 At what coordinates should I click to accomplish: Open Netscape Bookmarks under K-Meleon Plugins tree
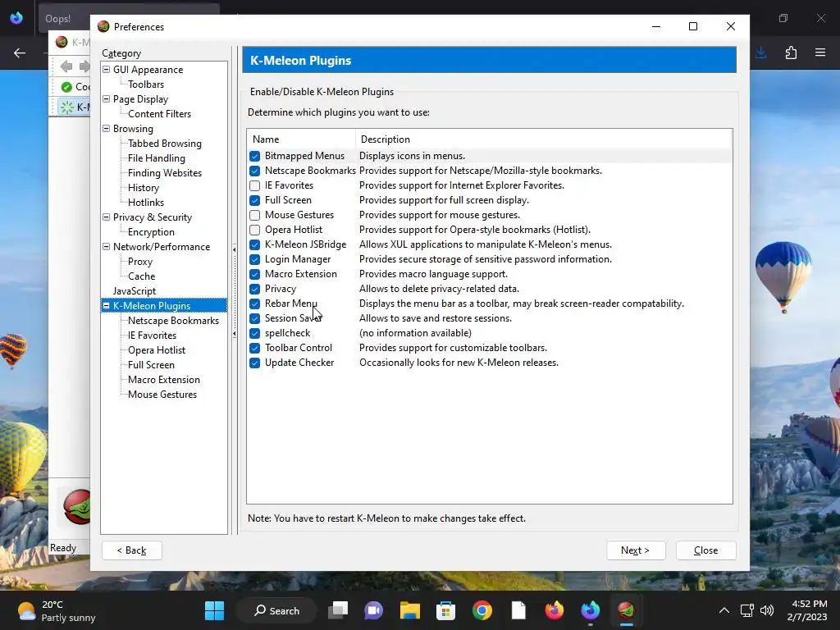click(173, 321)
